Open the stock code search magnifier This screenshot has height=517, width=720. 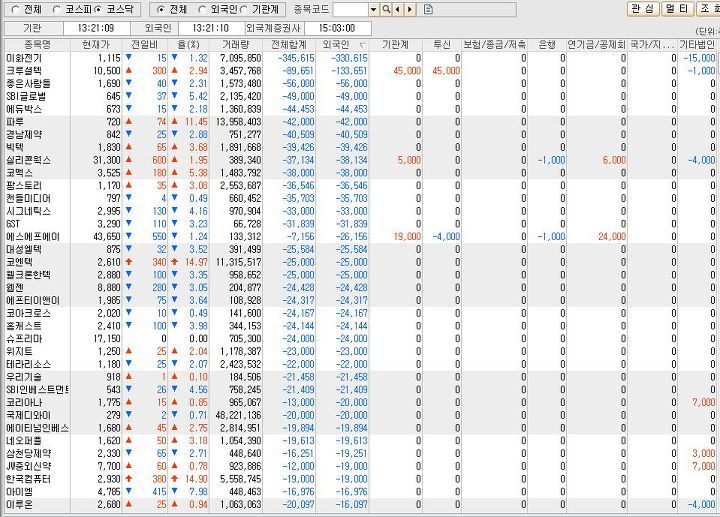coord(387,9)
